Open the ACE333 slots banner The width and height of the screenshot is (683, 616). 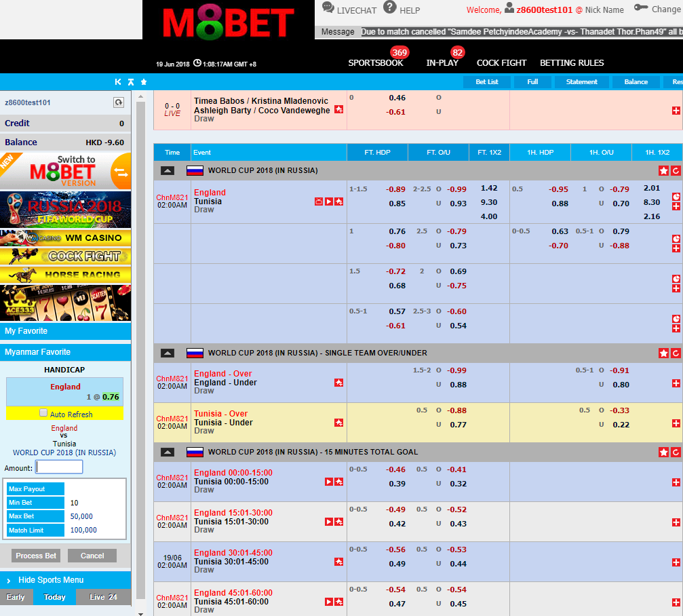65,303
